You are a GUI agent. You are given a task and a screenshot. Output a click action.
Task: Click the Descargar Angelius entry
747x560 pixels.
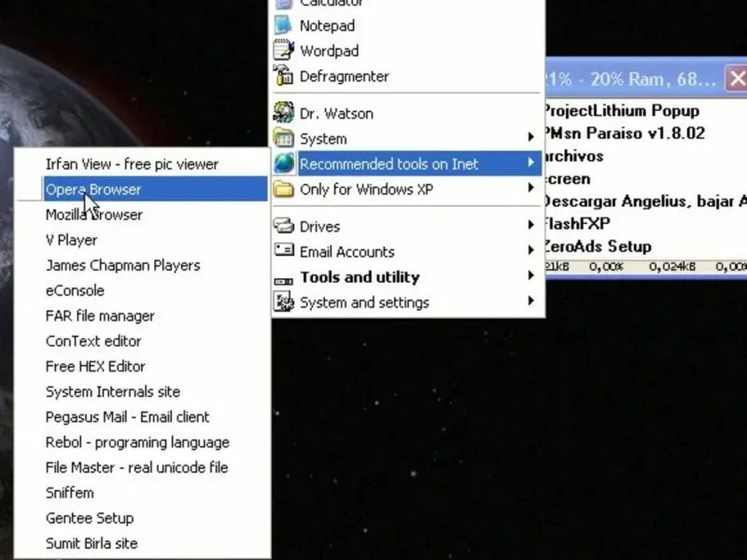tap(645, 202)
